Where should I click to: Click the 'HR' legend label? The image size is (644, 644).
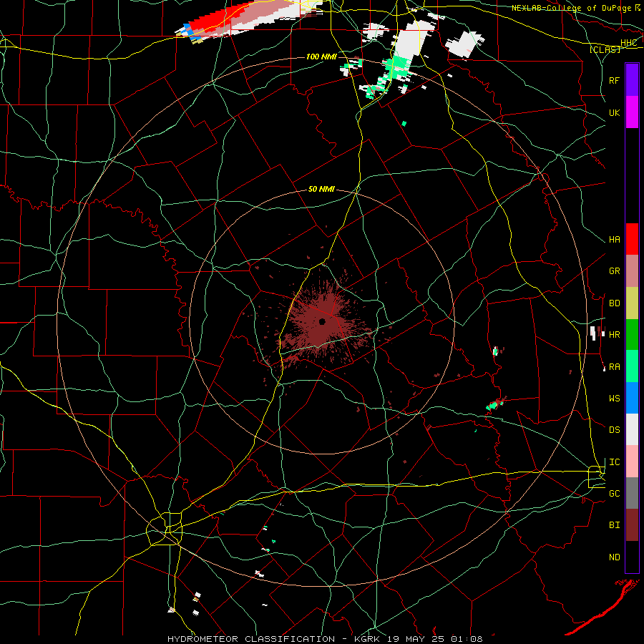(x=614, y=335)
